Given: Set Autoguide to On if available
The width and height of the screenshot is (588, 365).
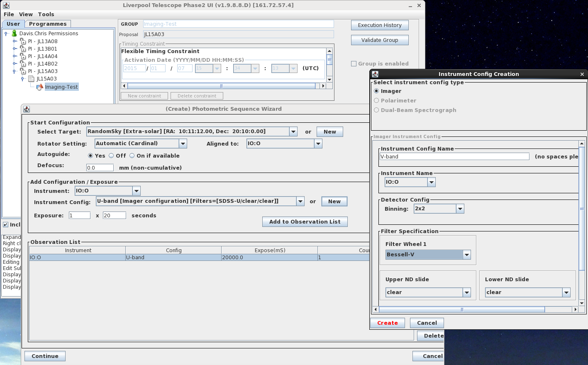Looking at the screenshot, I should 132,156.
